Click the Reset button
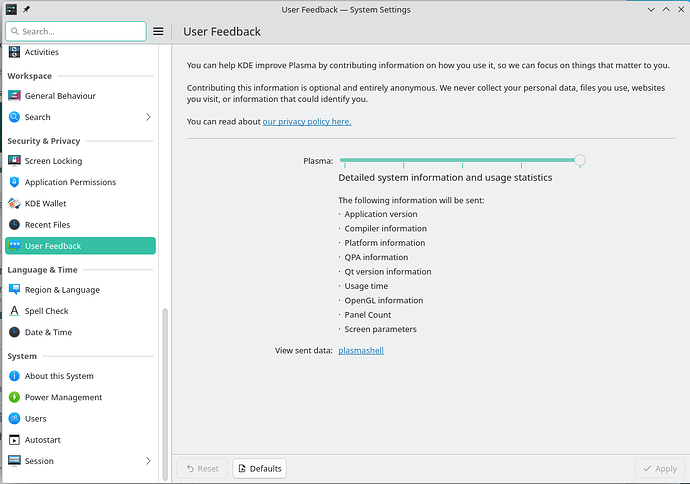 tap(202, 469)
